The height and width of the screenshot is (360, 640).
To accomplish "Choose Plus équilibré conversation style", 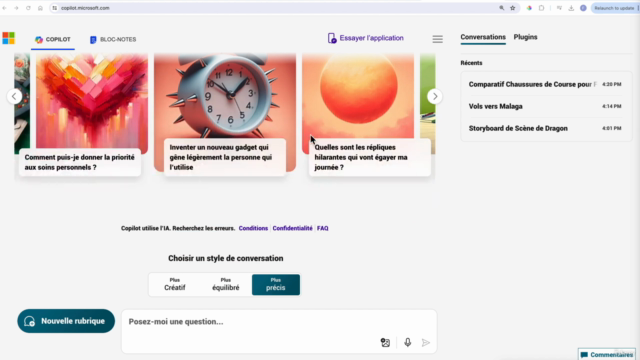I will pyautogui.click(x=226, y=284).
